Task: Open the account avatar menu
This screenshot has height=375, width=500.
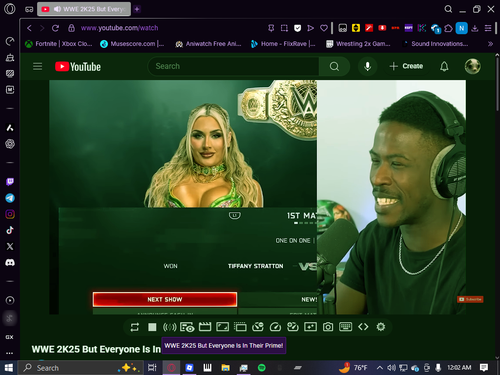Action: pos(473,66)
